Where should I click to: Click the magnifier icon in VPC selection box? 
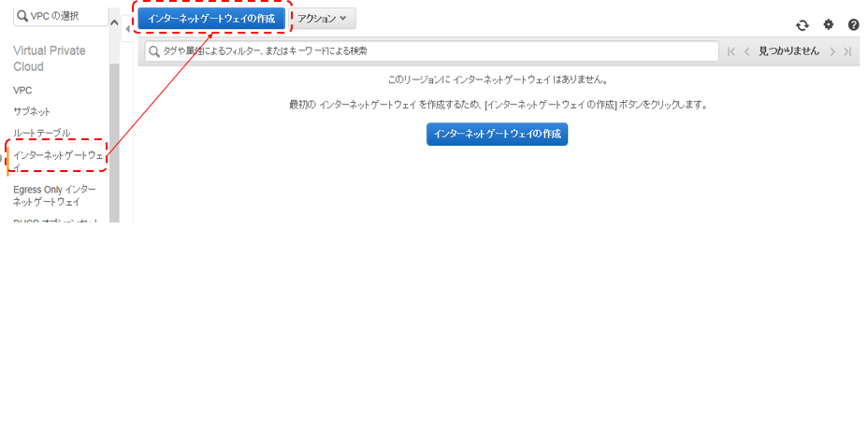pos(22,17)
